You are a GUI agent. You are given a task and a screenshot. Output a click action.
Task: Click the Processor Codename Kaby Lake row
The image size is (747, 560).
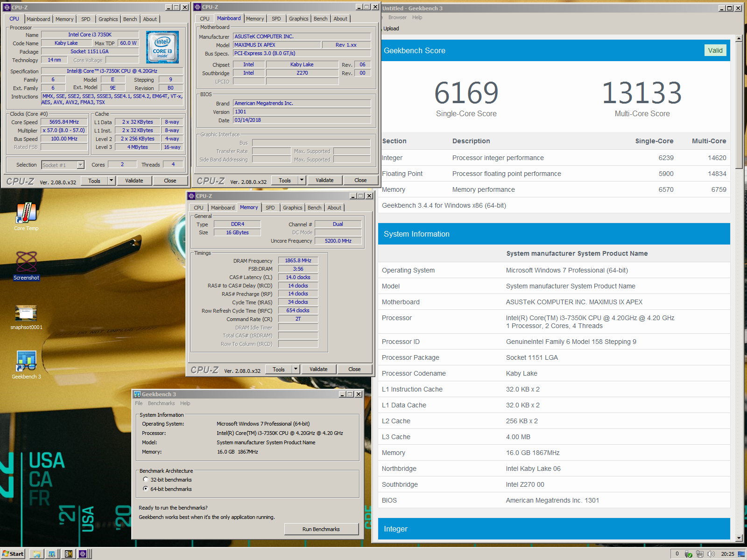tap(554, 373)
